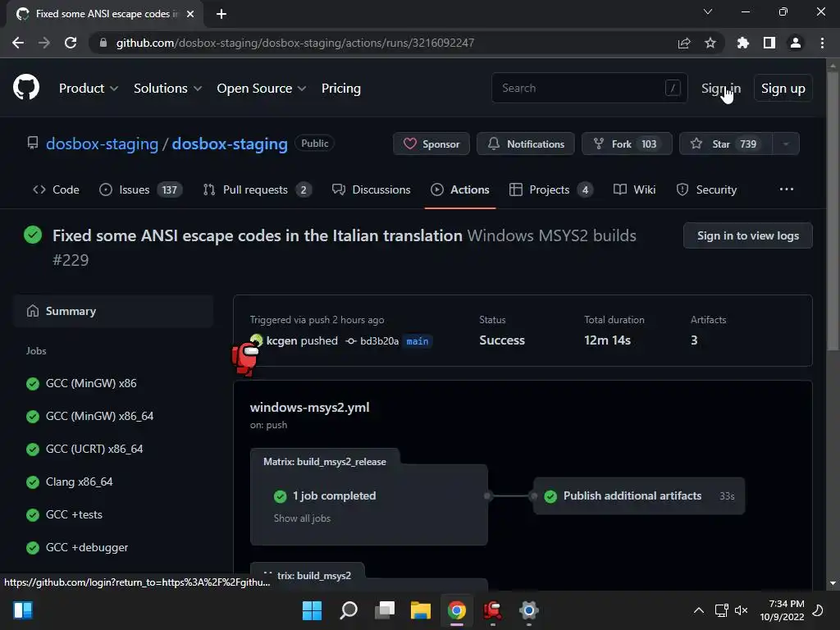
Task: Go back to the previous page
Action: click(18, 43)
